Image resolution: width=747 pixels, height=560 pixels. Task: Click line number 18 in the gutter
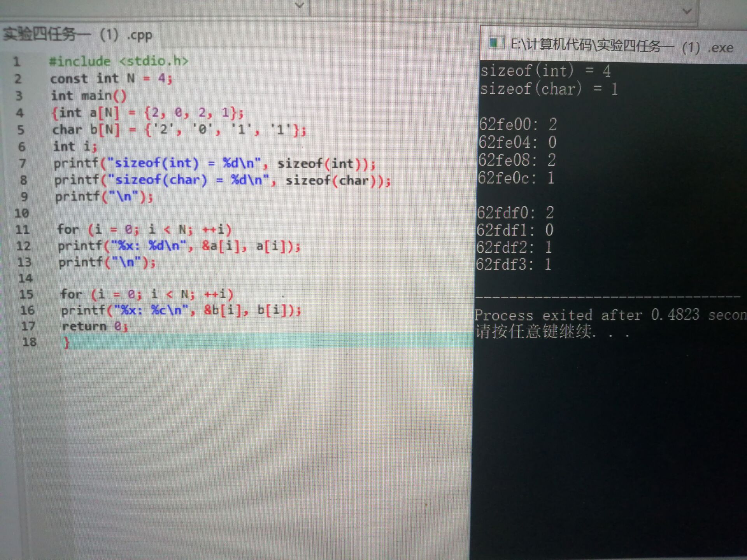click(x=30, y=342)
